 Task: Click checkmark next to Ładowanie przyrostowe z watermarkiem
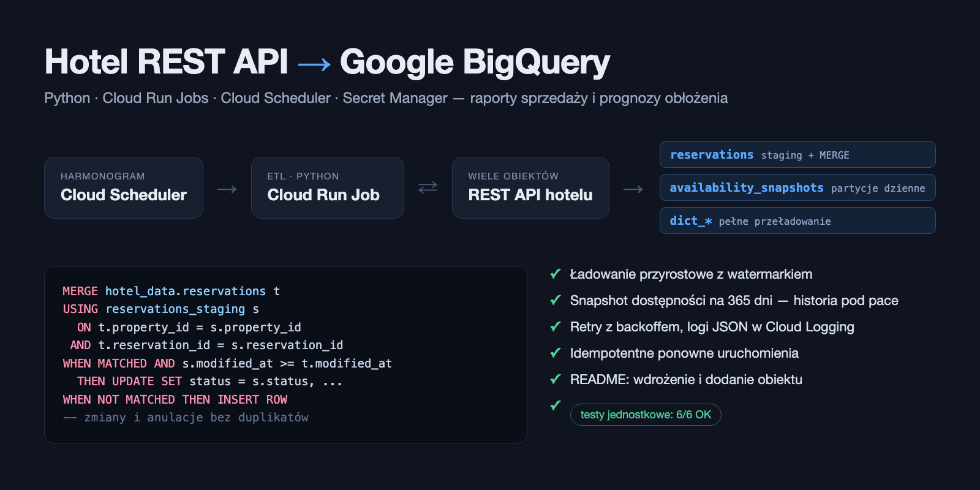(556, 274)
